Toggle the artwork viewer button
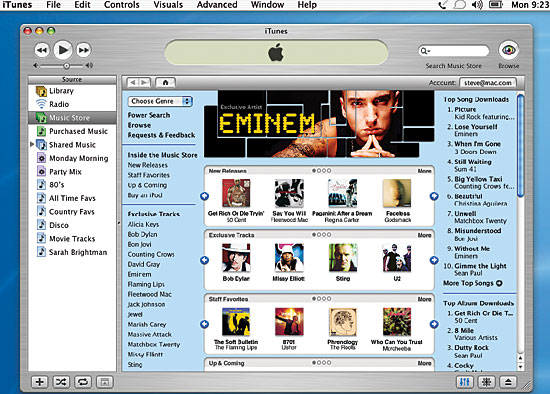 (x=105, y=382)
